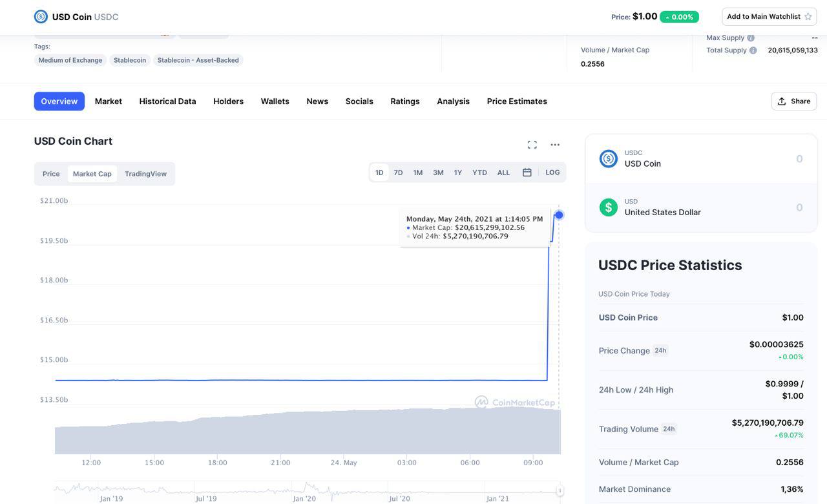Open the Ratings tab

pyautogui.click(x=405, y=101)
